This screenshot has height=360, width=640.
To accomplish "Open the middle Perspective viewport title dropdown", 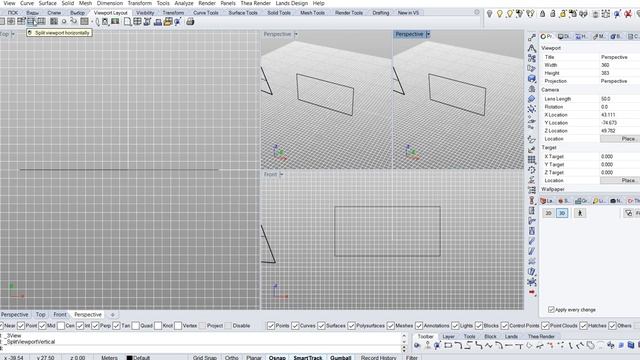I will pos(296,34).
